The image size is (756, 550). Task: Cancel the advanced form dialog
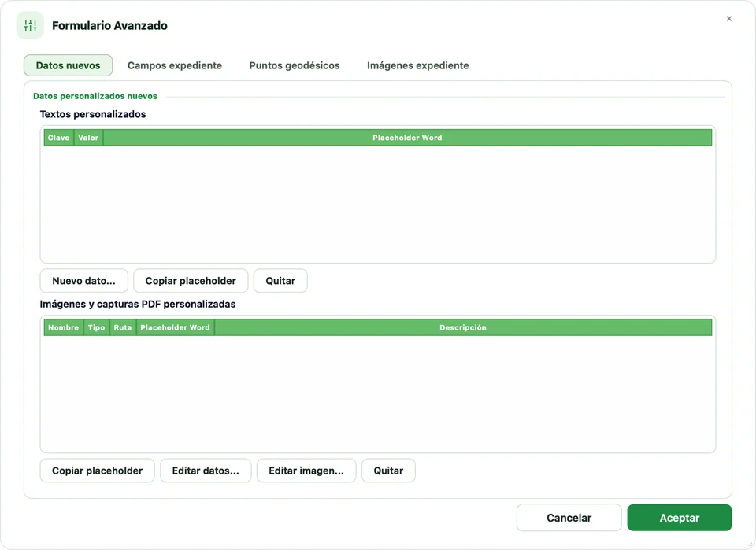pyautogui.click(x=569, y=518)
